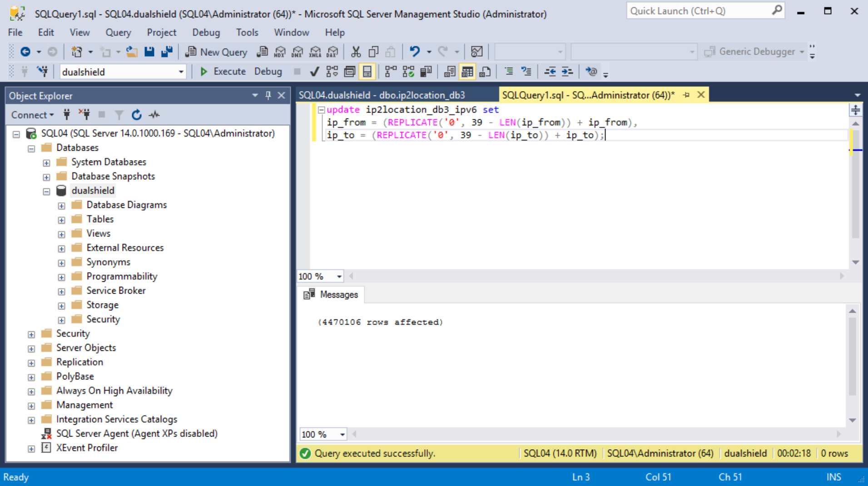Click the Undo arrow icon
868x486 pixels.
point(414,52)
